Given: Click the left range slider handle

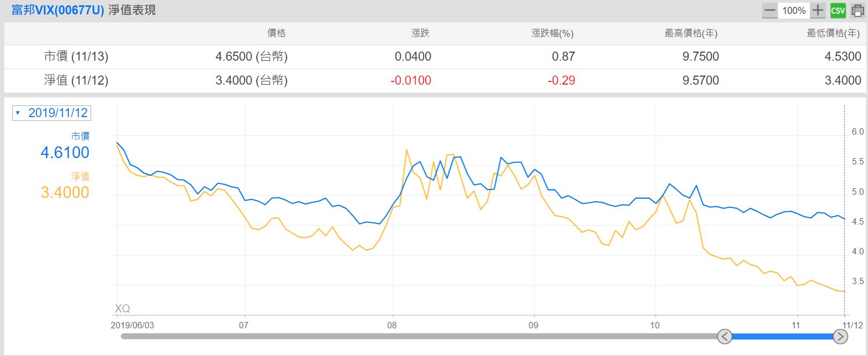Looking at the screenshot, I should coord(725,336).
